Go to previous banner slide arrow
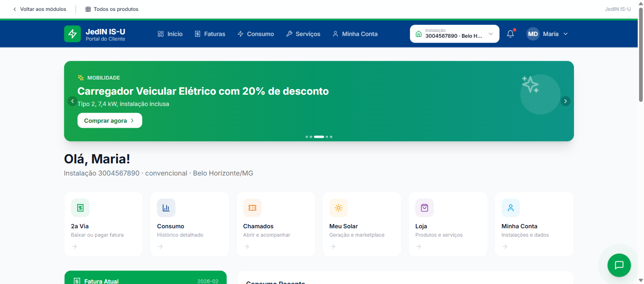644x284 pixels. 73,101
